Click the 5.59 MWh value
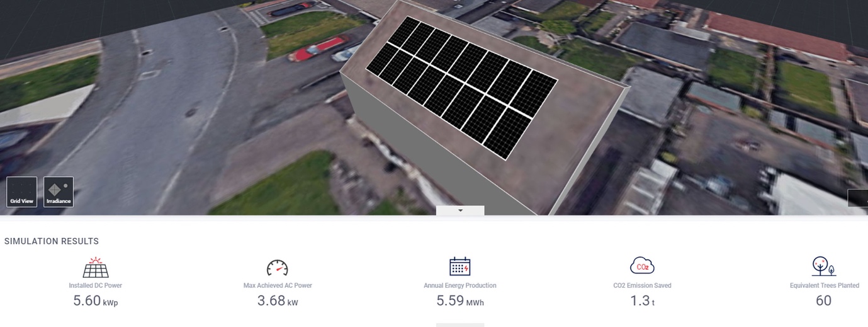868x327 pixels. [460, 301]
